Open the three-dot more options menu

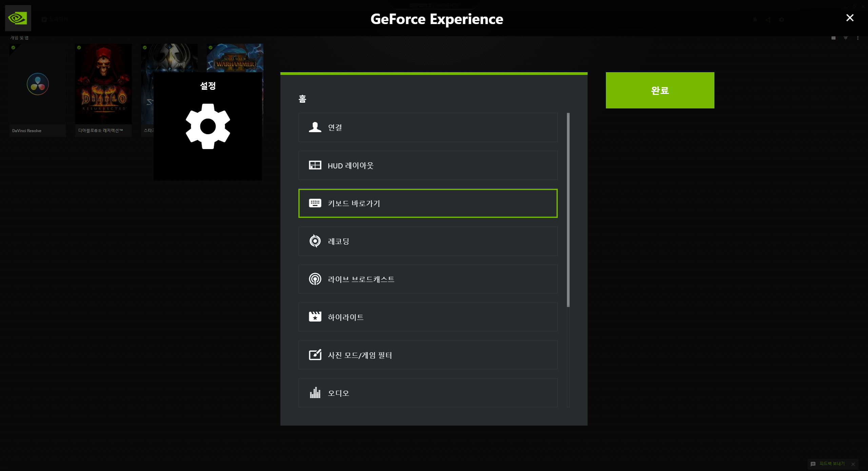tap(858, 38)
